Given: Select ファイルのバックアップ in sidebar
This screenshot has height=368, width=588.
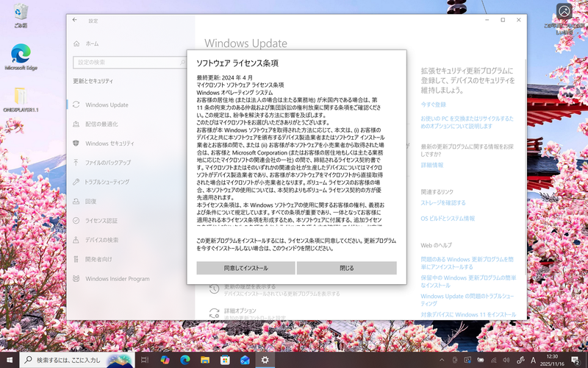Looking at the screenshot, I should point(107,163).
